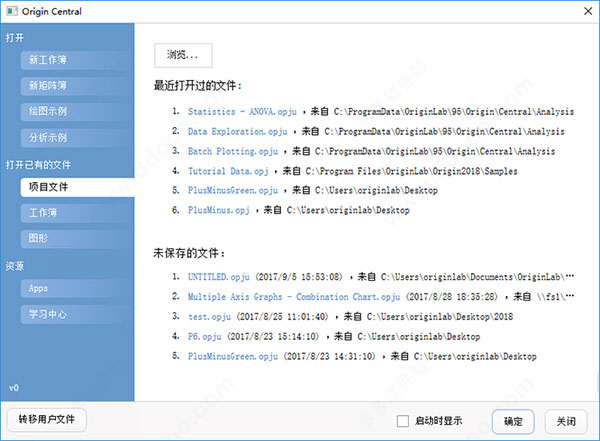
Task: Click the 打开已有的文件 sidebar heading
Action: pyautogui.click(x=38, y=165)
